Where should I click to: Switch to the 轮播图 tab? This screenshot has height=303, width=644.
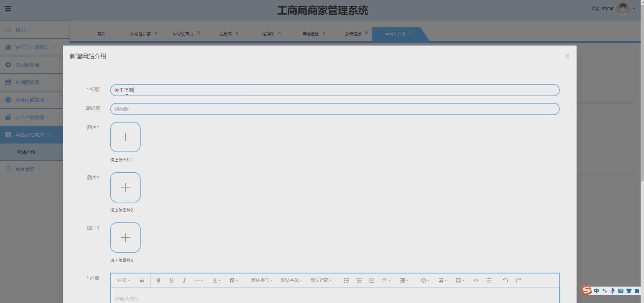268,33
